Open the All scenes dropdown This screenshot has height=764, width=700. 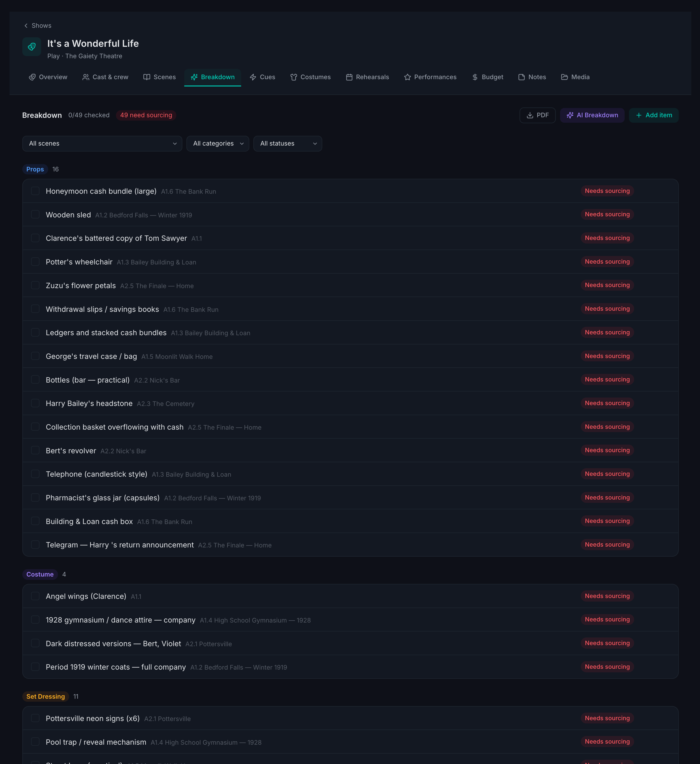point(102,144)
